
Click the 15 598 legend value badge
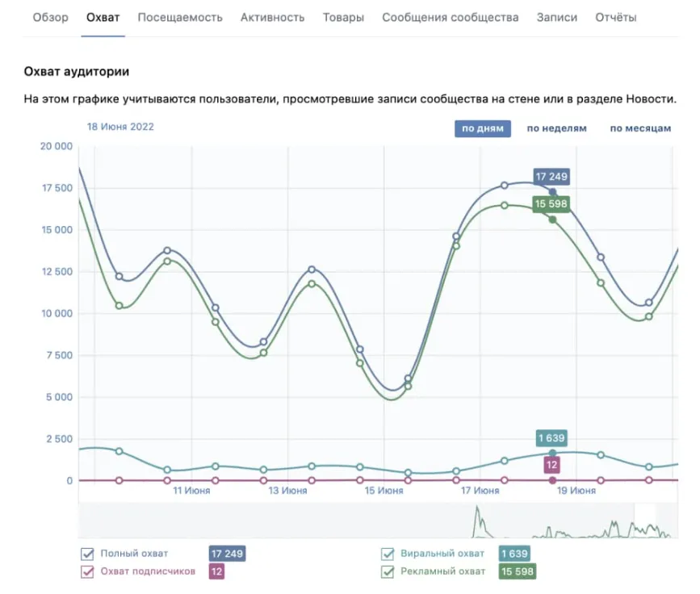click(518, 571)
